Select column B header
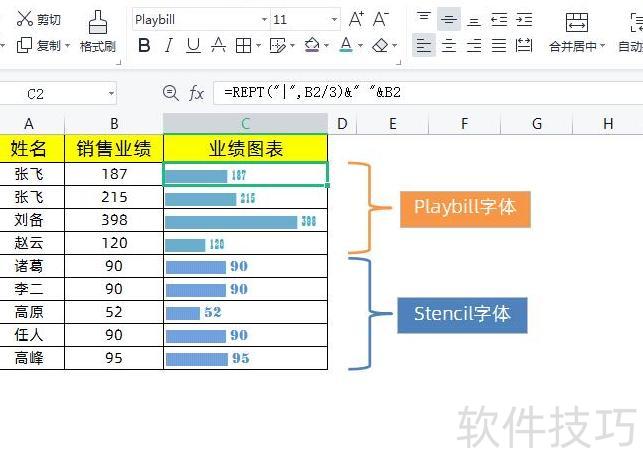The image size is (643, 475). point(114,123)
